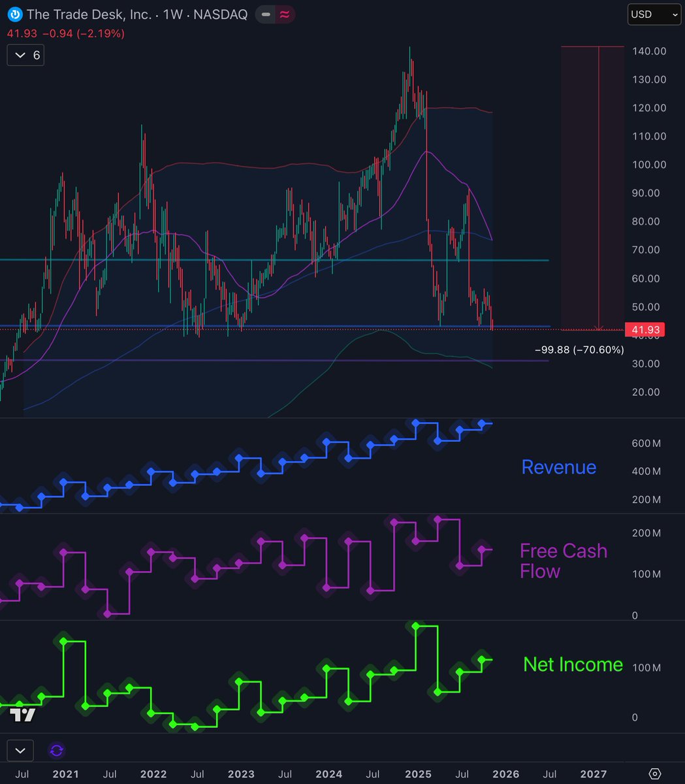Click the Free Cash Flow label
This screenshot has width=685, height=784.
click(x=564, y=561)
